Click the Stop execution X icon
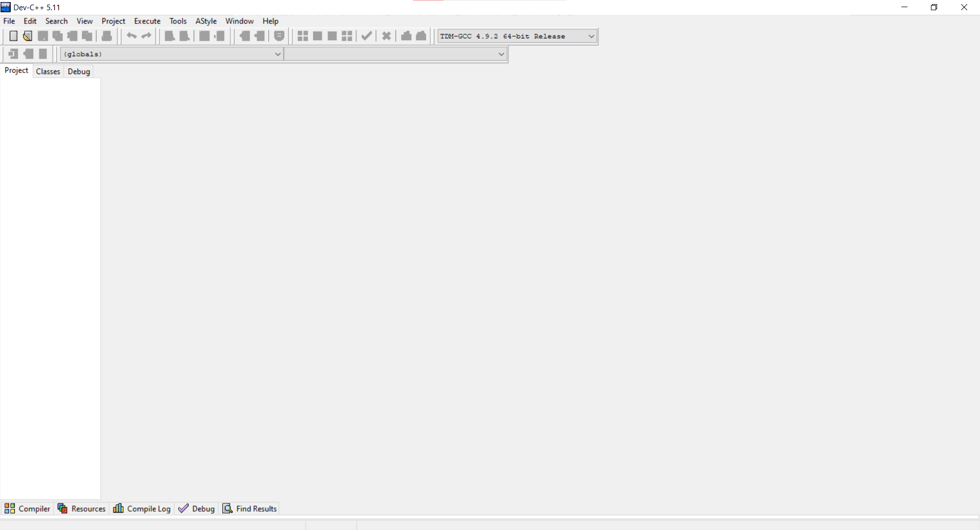980x530 pixels. [386, 36]
